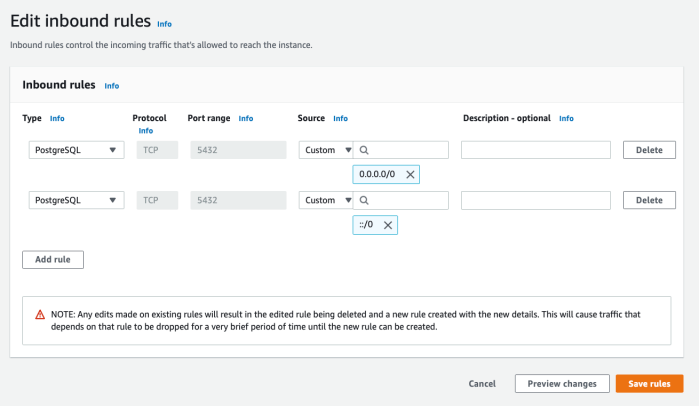This screenshot has height=406, width=699.
Task: Cancel editing inbound rules
Action: click(482, 383)
